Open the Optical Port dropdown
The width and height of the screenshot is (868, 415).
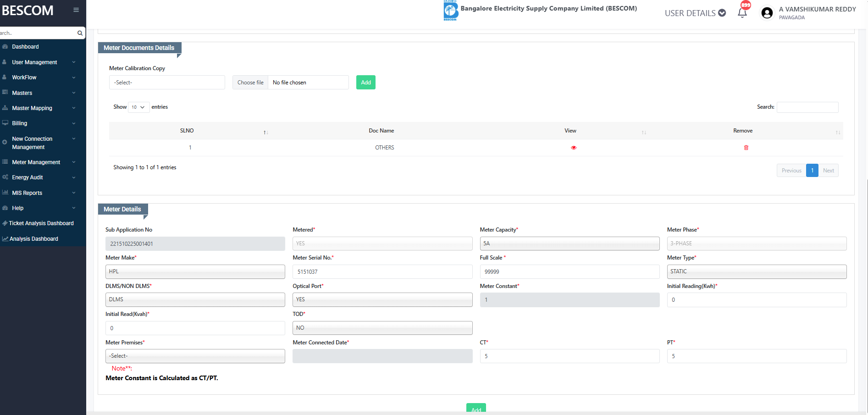point(382,299)
